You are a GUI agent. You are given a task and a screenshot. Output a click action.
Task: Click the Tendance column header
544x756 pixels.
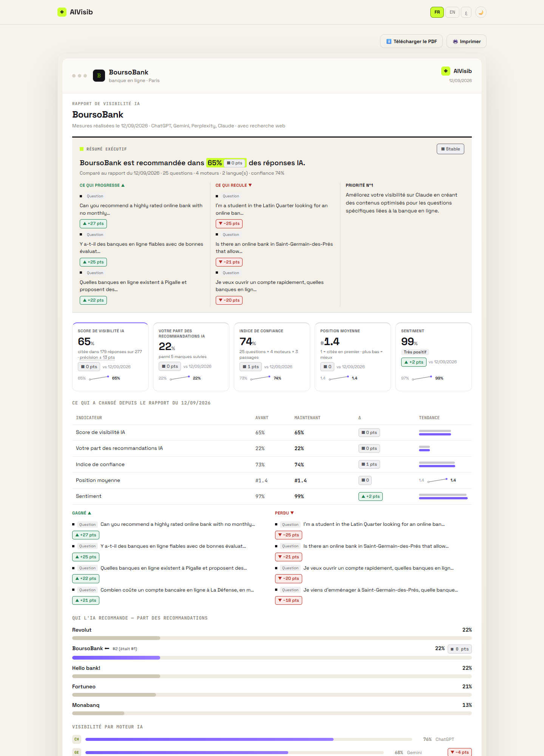click(x=429, y=418)
